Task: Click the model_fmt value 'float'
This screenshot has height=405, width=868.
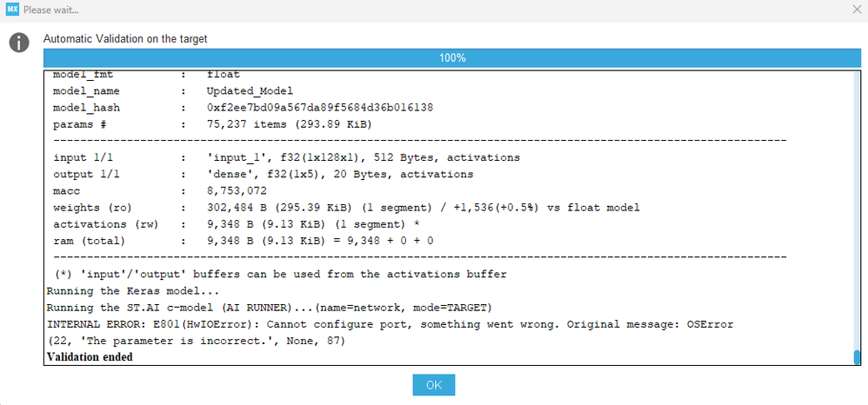Action: point(224,74)
